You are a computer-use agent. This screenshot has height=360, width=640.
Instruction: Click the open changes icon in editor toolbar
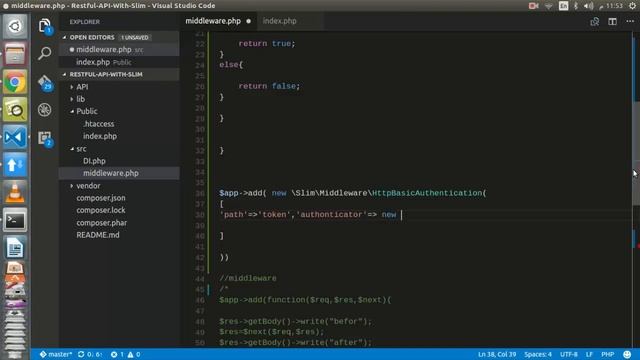coord(595,22)
